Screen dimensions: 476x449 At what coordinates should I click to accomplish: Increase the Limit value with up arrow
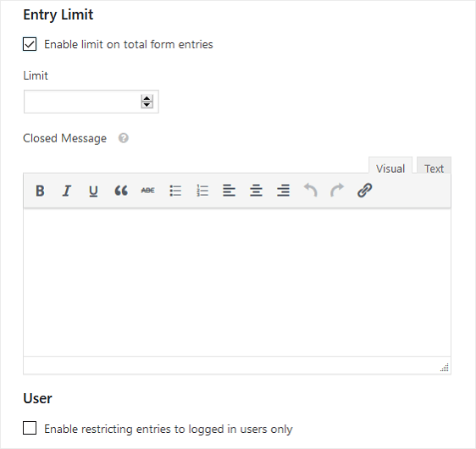(147, 98)
